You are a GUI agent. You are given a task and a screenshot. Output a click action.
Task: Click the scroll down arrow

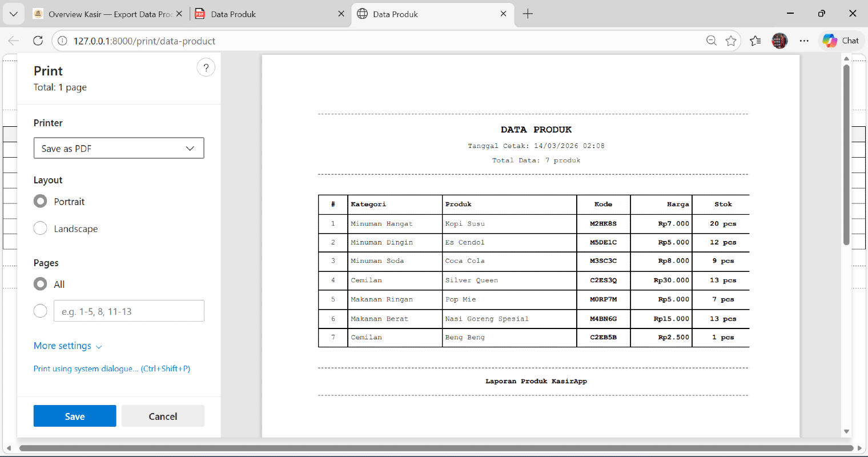(846, 432)
